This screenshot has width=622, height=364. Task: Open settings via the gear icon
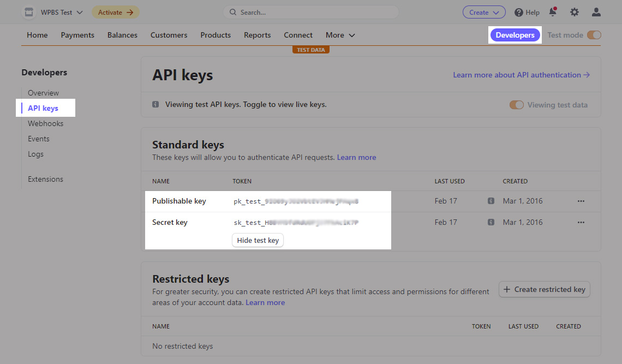pos(575,12)
